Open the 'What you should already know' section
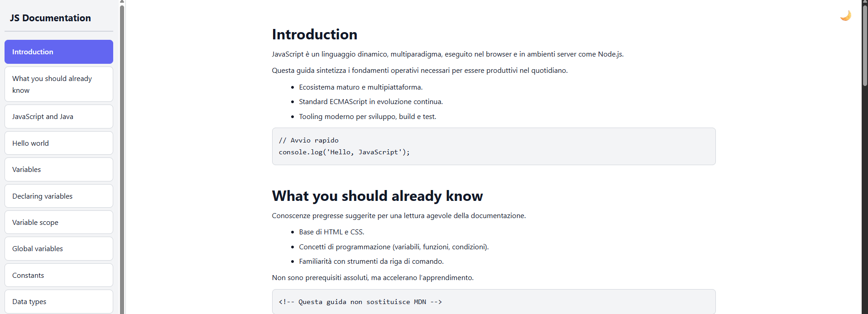Screen dimensions: 868x314 click(x=58, y=84)
